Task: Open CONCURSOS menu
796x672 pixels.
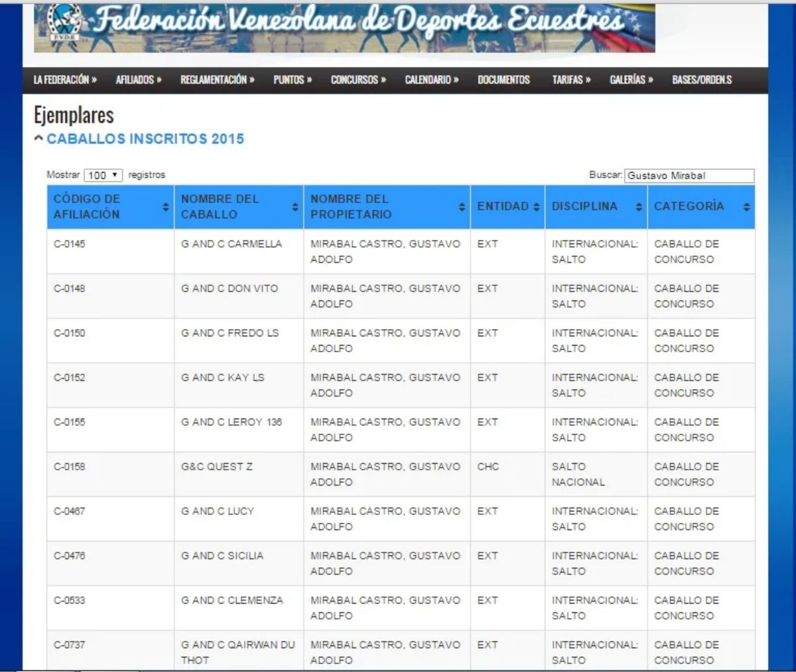Action: tap(358, 80)
